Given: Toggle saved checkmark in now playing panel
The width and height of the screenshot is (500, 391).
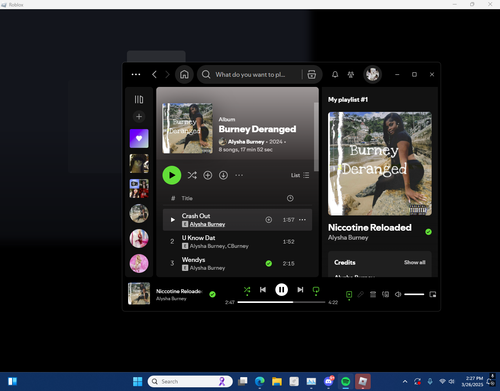Looking at the screenshot, I should point(428,232).
